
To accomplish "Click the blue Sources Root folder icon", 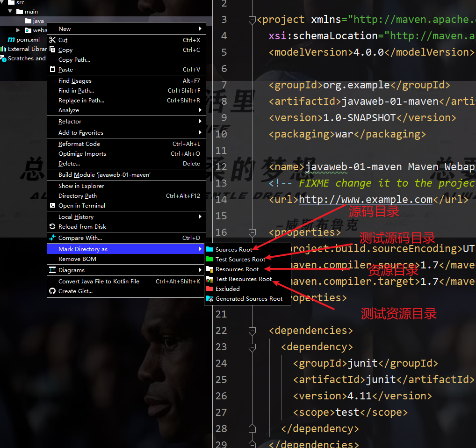I will 209,249.
